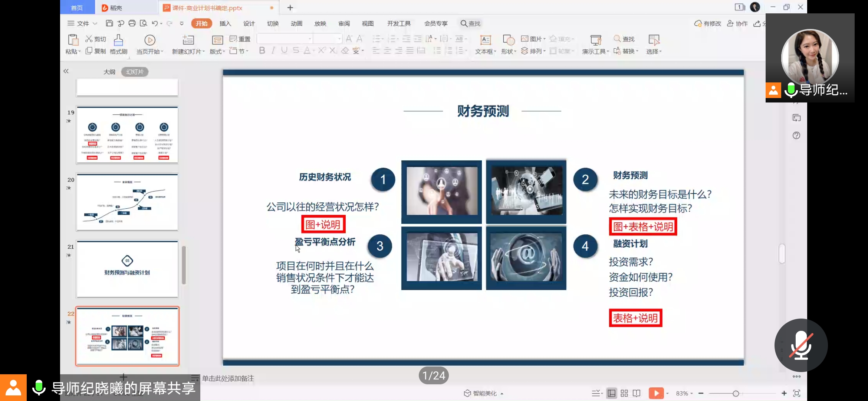The height and width of the screenshot is (401, 868).
Task: Toggle Italic formatting
Action: pos(273,50)
